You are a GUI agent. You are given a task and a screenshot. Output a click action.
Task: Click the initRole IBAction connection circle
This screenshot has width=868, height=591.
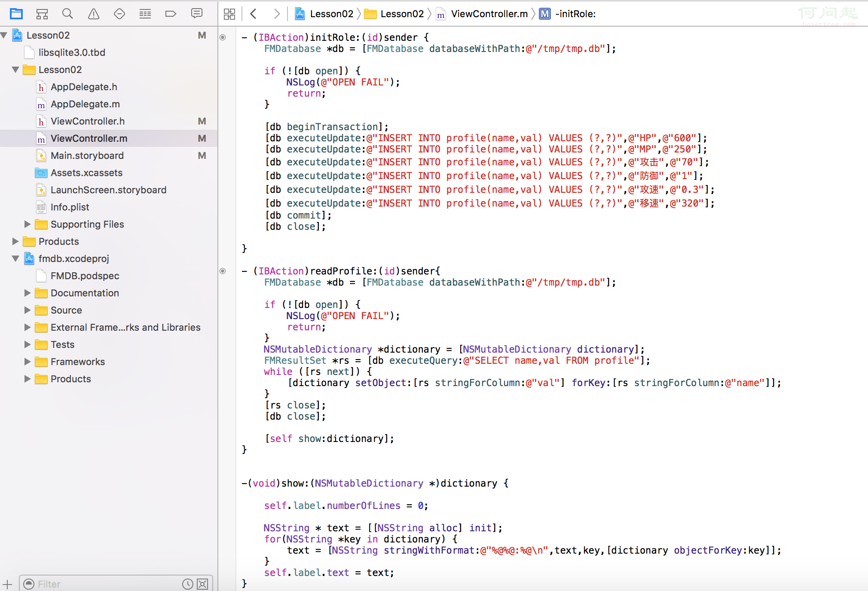223,37
